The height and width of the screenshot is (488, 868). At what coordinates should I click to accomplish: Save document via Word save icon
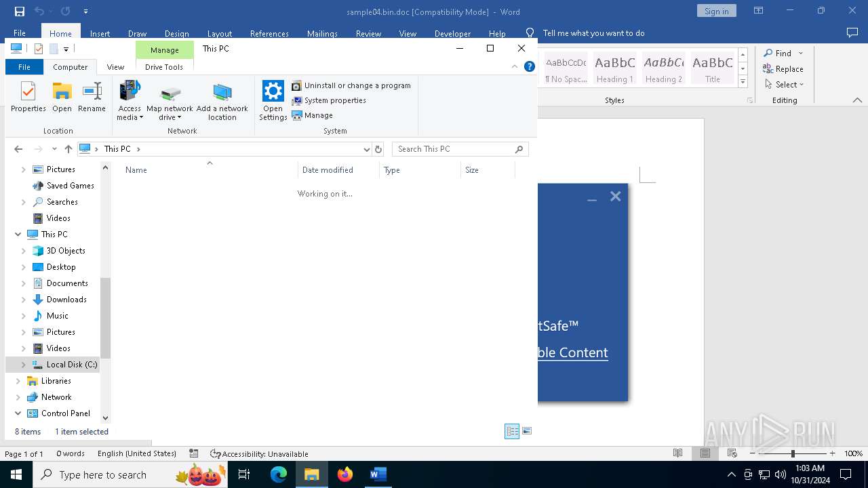point(19,12)
